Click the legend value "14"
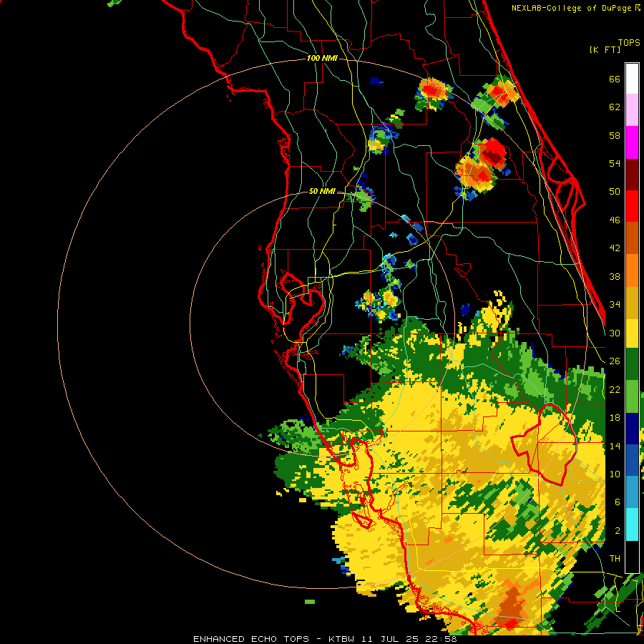 (x=615, y=446)
